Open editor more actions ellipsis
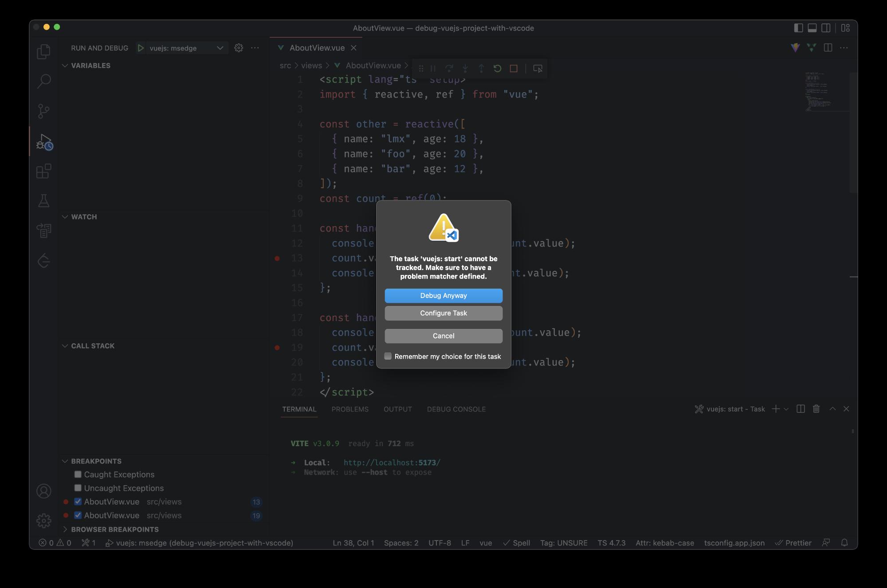This screenshot has height=588, width=887. 844,48
